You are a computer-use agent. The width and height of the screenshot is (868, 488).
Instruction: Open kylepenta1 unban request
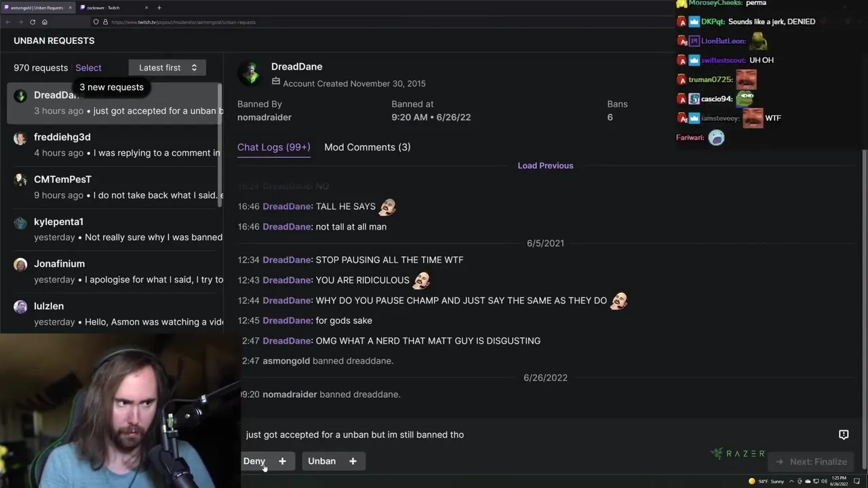114,230
